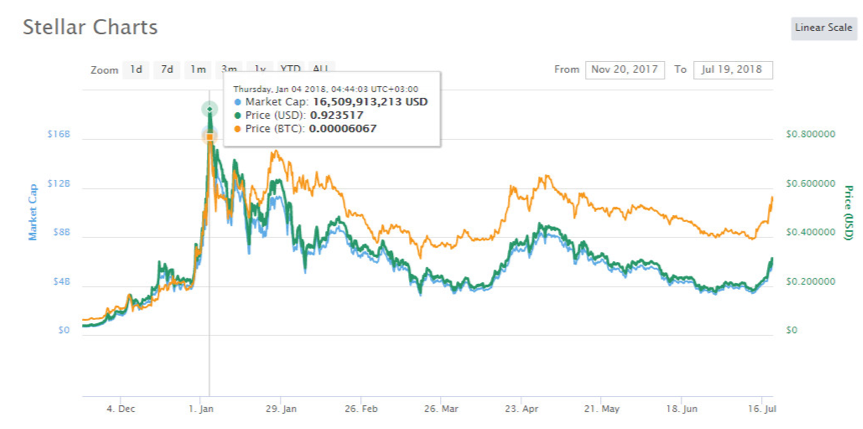
Task: Click the To date field Jul 19, 2018
Action: pyautogui.click(x=733, y=69)
